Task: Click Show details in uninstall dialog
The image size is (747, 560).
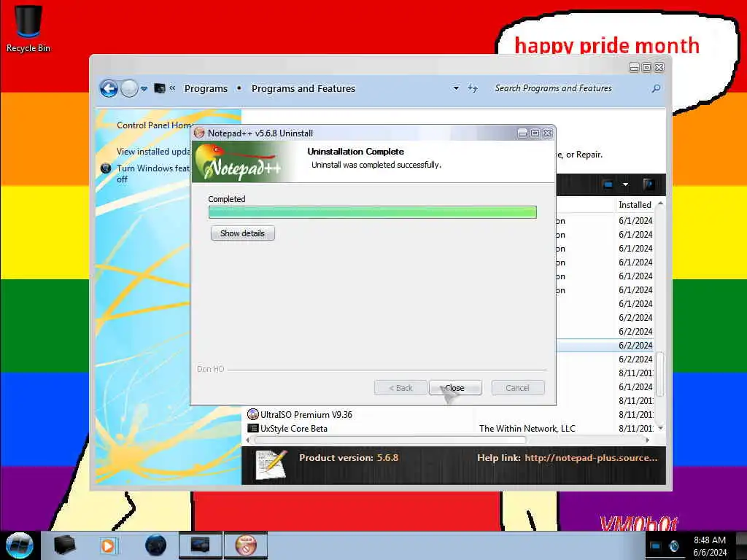Action: point(242,233)
